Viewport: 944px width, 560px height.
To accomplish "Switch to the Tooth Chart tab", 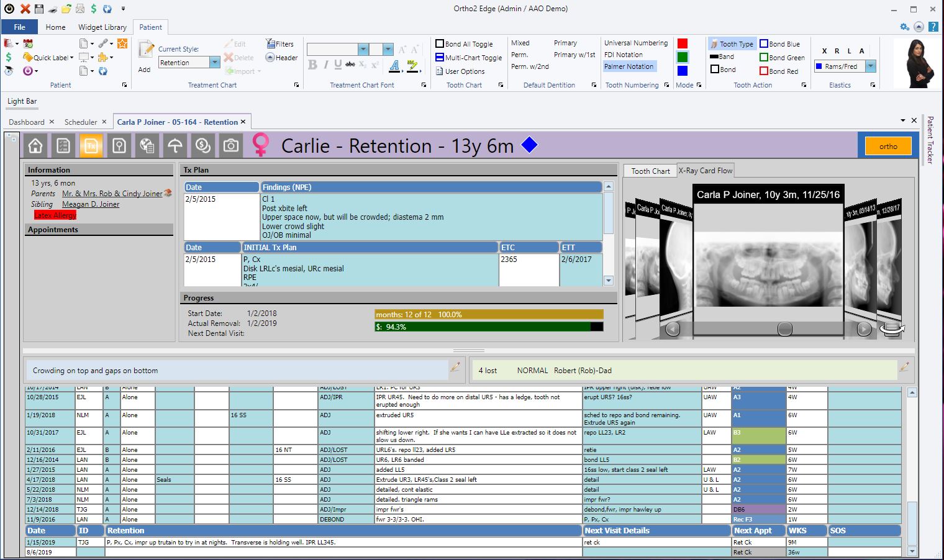I will point(650,171).
